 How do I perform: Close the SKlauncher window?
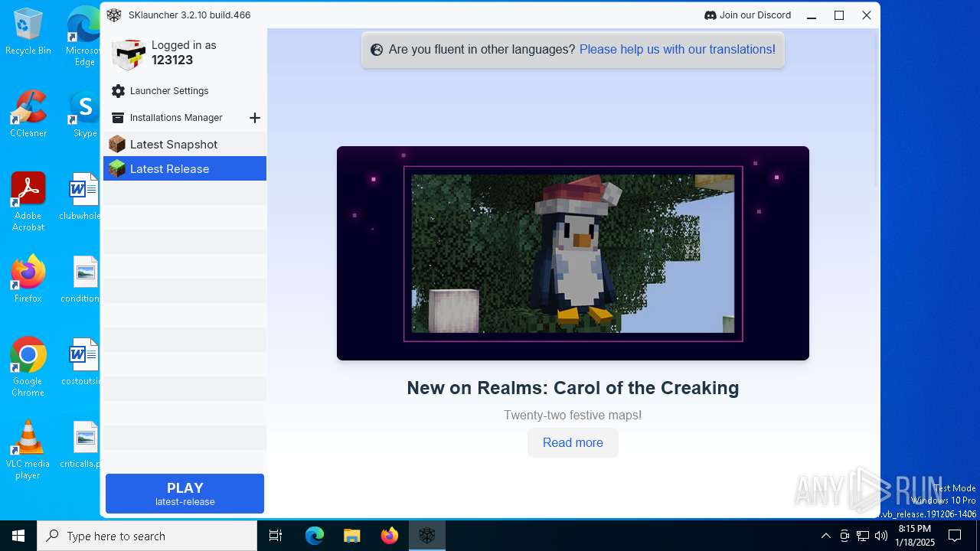867,15
